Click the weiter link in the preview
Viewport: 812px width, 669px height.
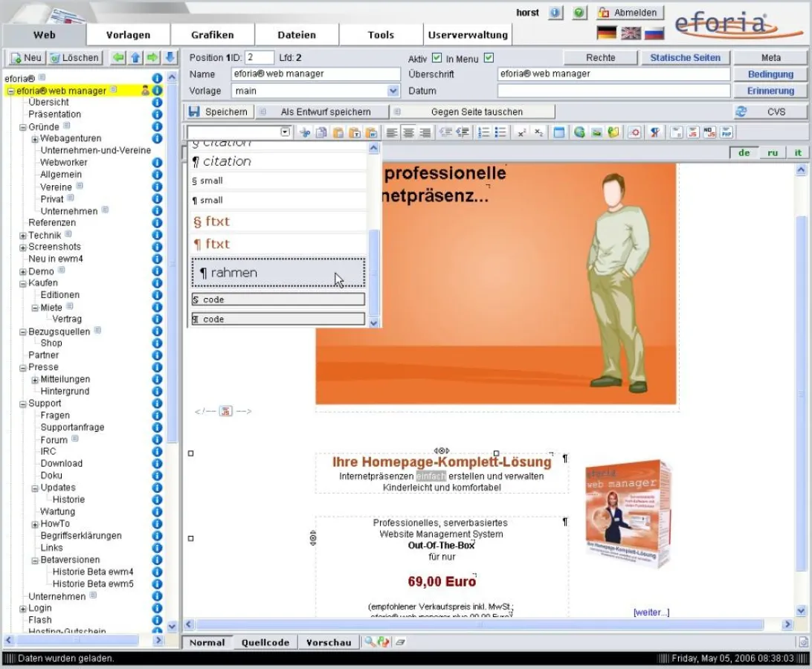click(x=651, y=613)
